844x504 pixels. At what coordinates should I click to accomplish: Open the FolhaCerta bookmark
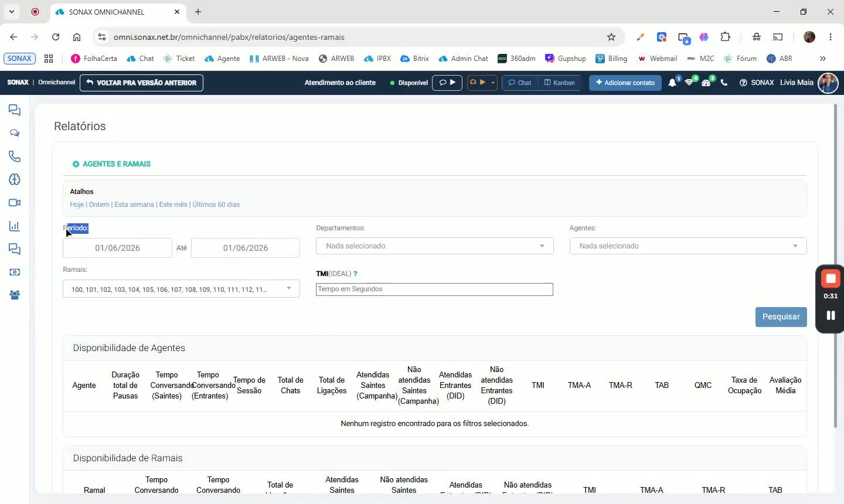(94, 59)
